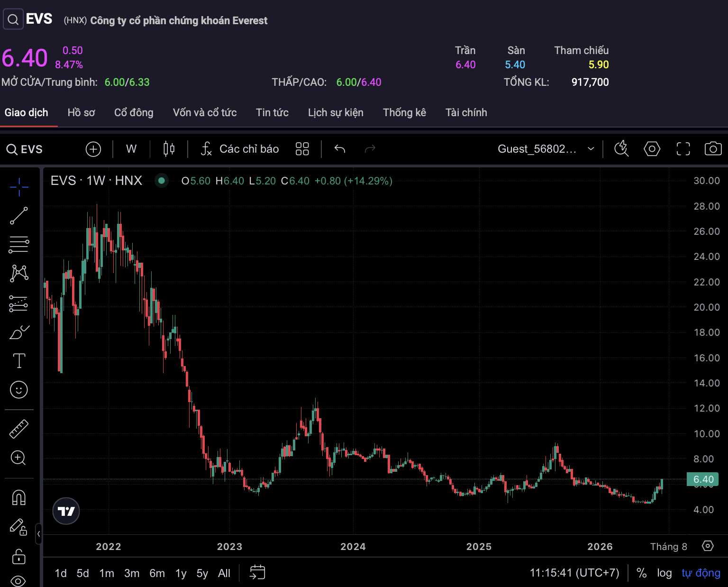Set the chart range to 5y
The image size is (728, 587).
coord(202,573)
